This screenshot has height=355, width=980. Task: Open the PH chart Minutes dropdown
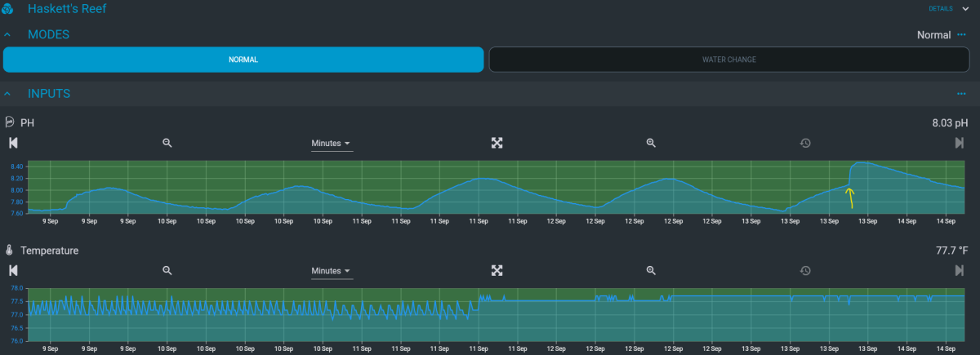[x=332, y=144]
